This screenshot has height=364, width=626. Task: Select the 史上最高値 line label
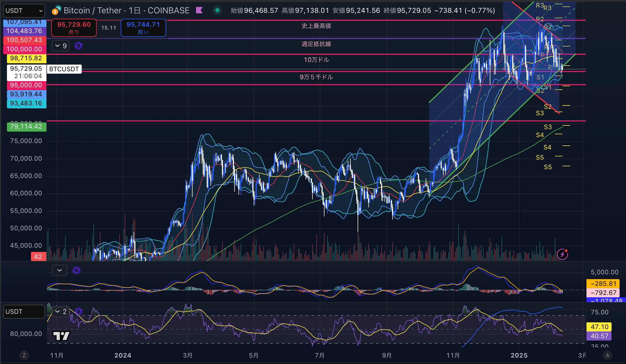[316, 26]
